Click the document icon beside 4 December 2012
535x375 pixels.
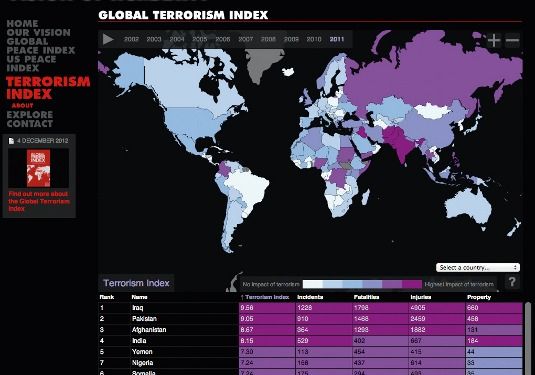[x=11, y=141]
